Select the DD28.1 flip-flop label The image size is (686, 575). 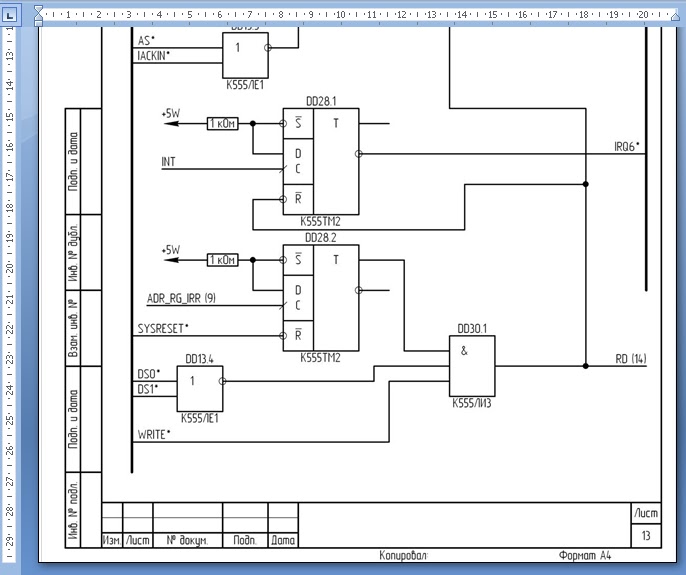coord(321,102)
